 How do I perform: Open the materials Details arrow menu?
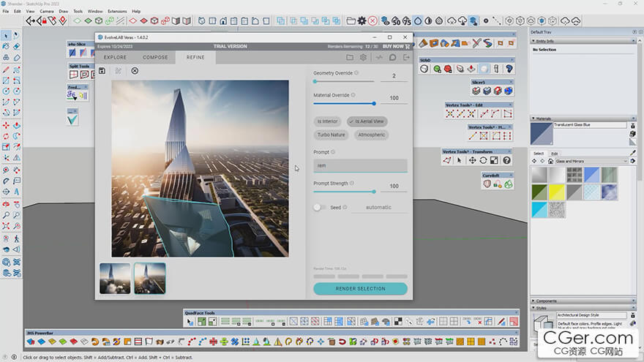click(x=633, y=162)
